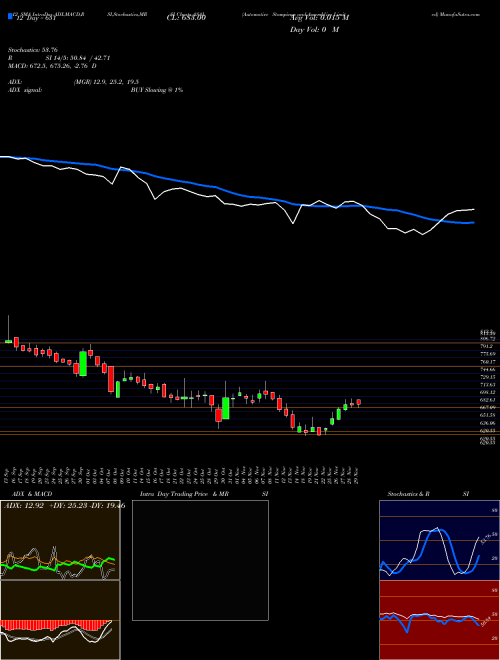Click the SI 14/3: 30.84 / 42.71 reading
The height and width of the screenshot is (660, 500).
(x=78, y=58)
